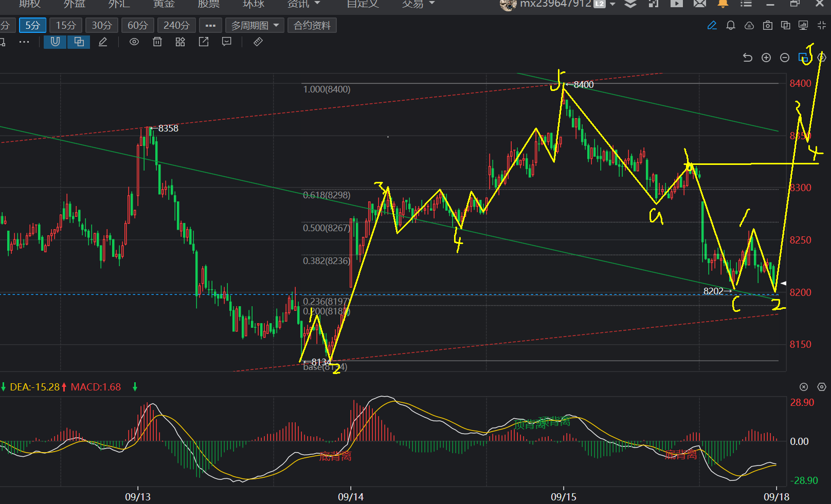This screenshot has width=831, height=504.
Task: Click the 09/14 date on time axis
Action: [x=351, y=497]
